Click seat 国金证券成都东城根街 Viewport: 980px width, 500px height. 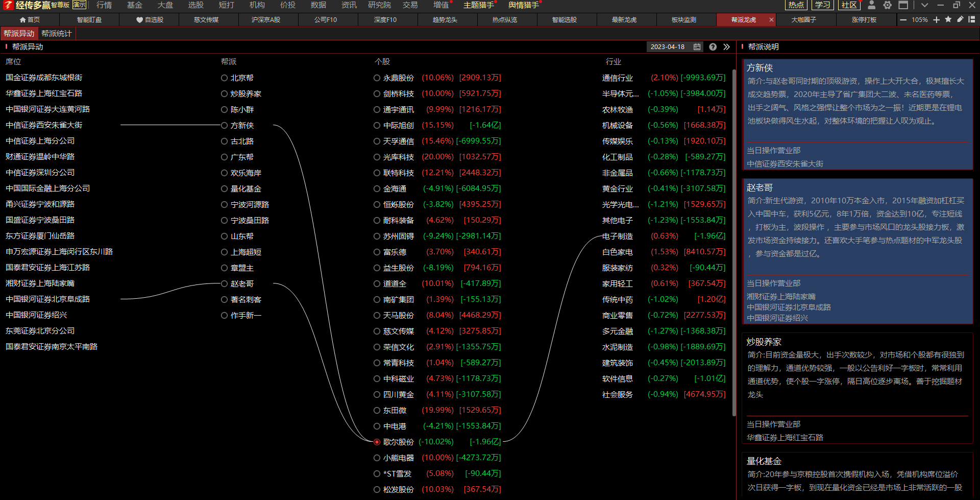pos(44,78)
